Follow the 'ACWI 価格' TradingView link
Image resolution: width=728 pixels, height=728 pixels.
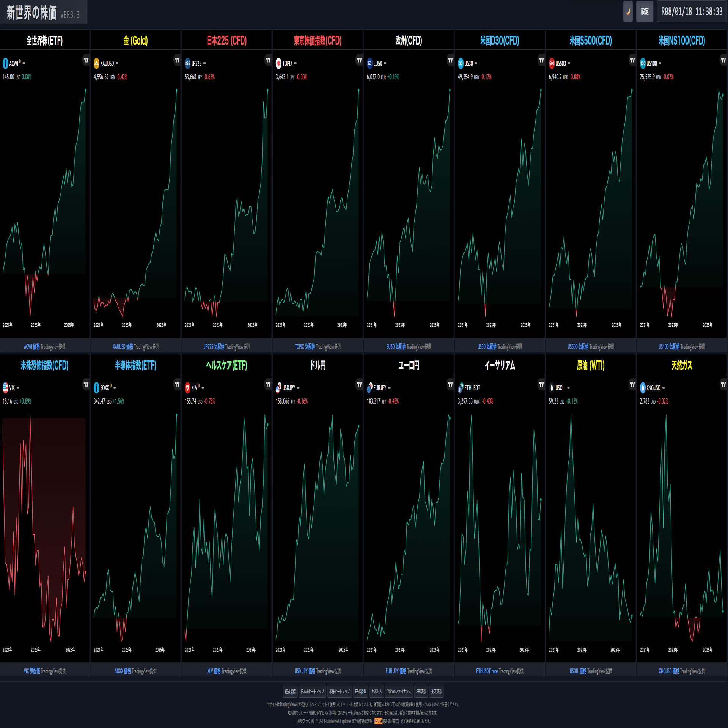click(31, 347)
